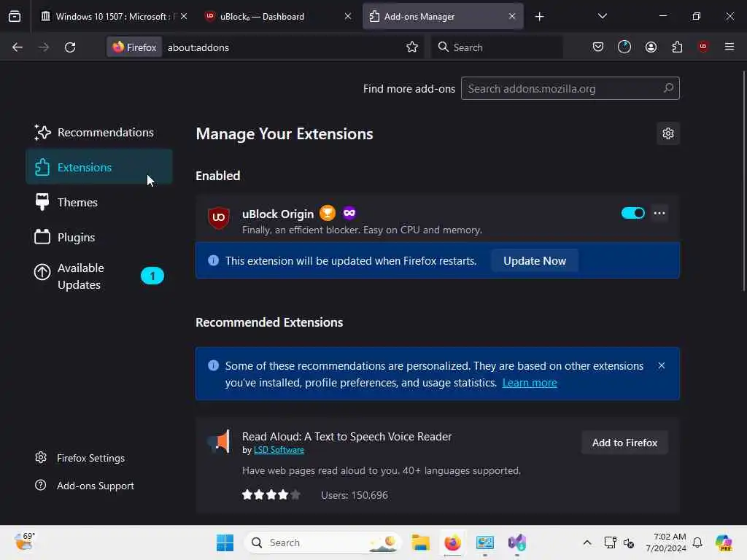The height and width of the screenshot is (560, 747).
Task: Open Learn more link
Action: [530, 383]
